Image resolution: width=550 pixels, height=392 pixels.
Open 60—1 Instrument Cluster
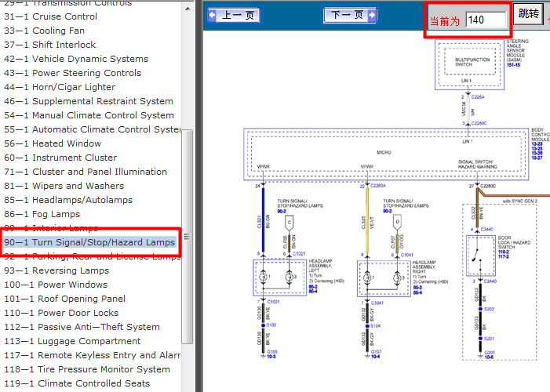pos(60,158)
